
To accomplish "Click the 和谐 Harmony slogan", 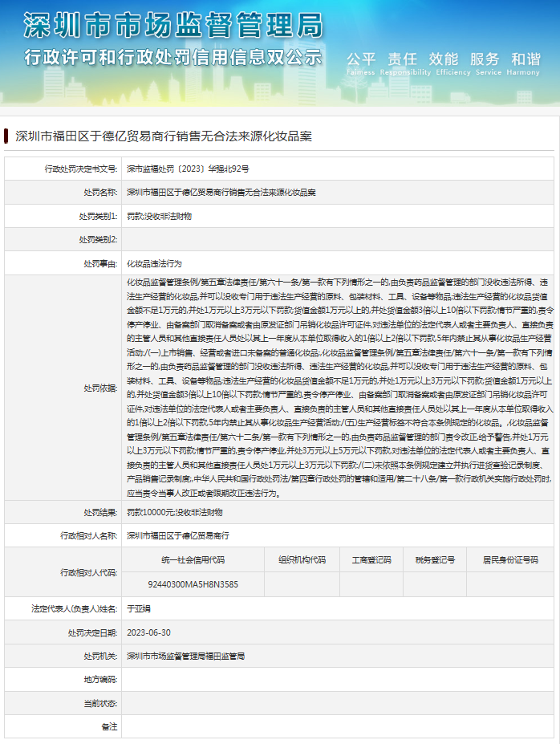I will click(523, 63).
